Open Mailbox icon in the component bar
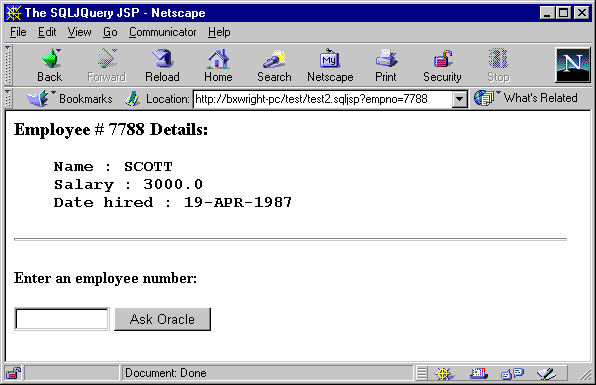 [x=478, y=373]
